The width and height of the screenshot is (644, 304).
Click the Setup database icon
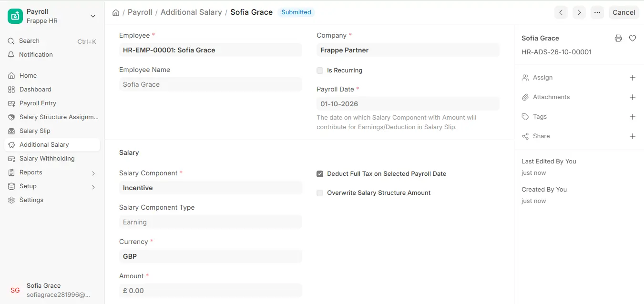tap(11, 186)
